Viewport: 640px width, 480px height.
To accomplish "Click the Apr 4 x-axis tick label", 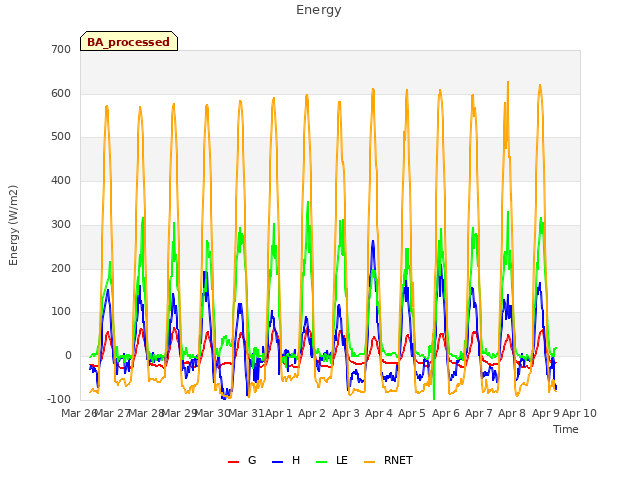I will (379, 413).
